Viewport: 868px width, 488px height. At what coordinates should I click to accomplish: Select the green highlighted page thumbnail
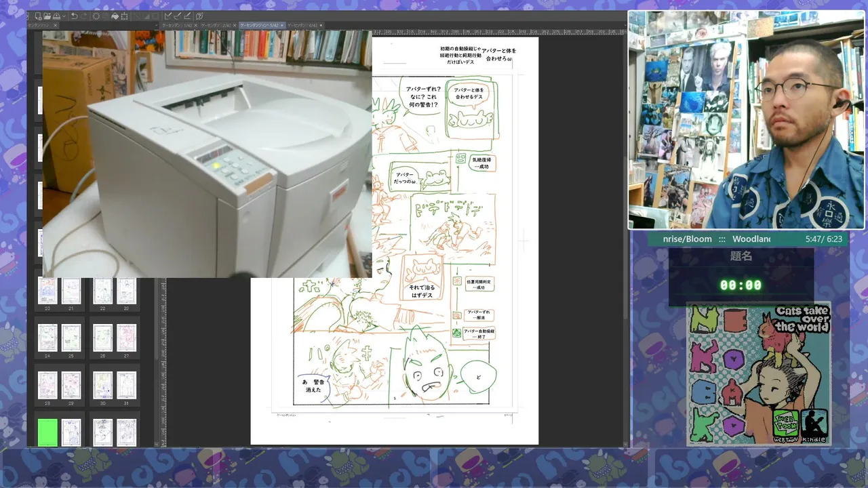click(47, 432)
